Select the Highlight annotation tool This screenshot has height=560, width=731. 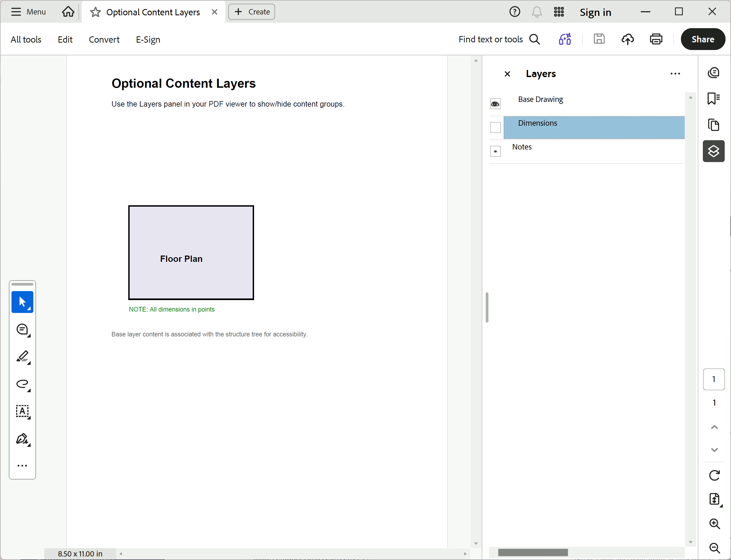point(22,357)
